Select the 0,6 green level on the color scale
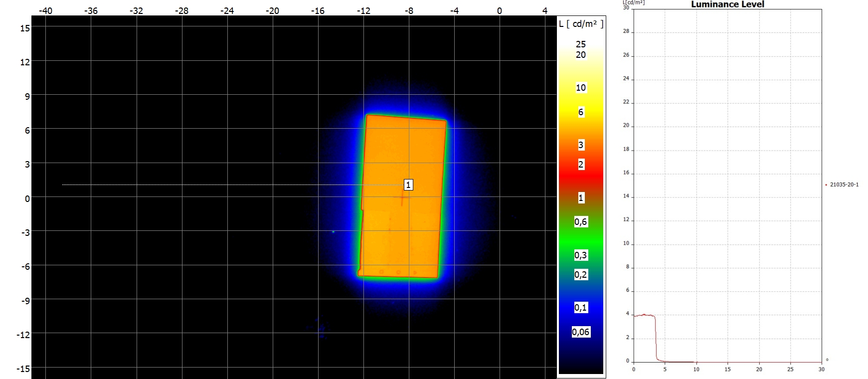 pos(581,222)
